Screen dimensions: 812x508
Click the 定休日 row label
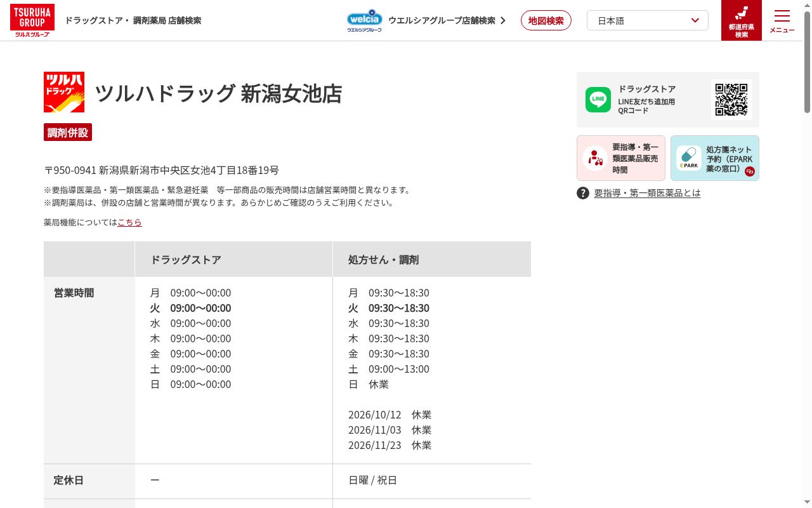click(69, 480)
